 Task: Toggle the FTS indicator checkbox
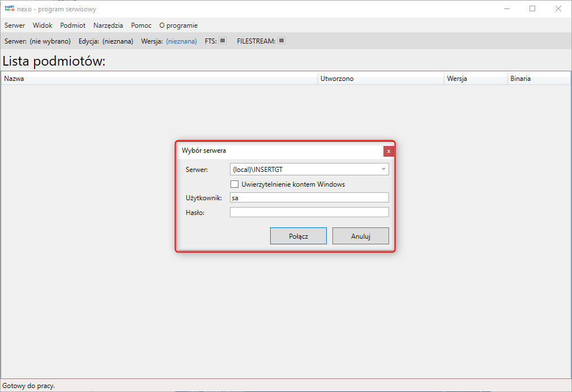click(x=223, y=40)
